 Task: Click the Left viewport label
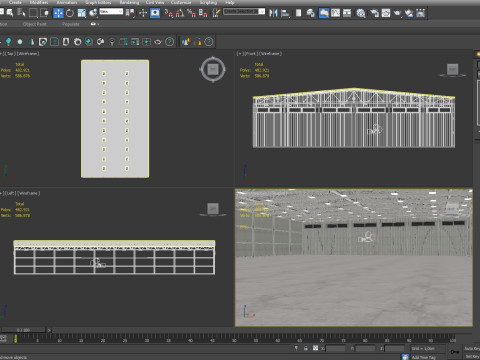click(10, 193)
